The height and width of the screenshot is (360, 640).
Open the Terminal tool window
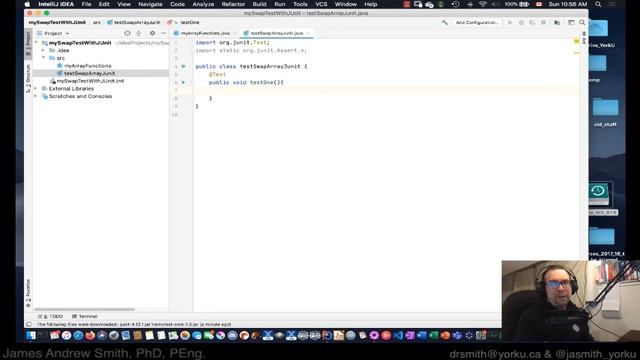[84, 316]
